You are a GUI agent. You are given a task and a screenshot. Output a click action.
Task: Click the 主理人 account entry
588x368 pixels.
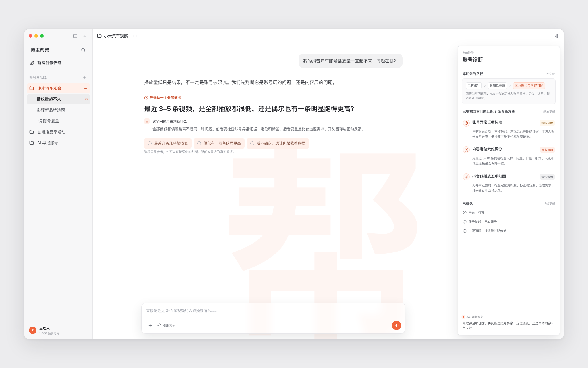[x=59, y=330]
